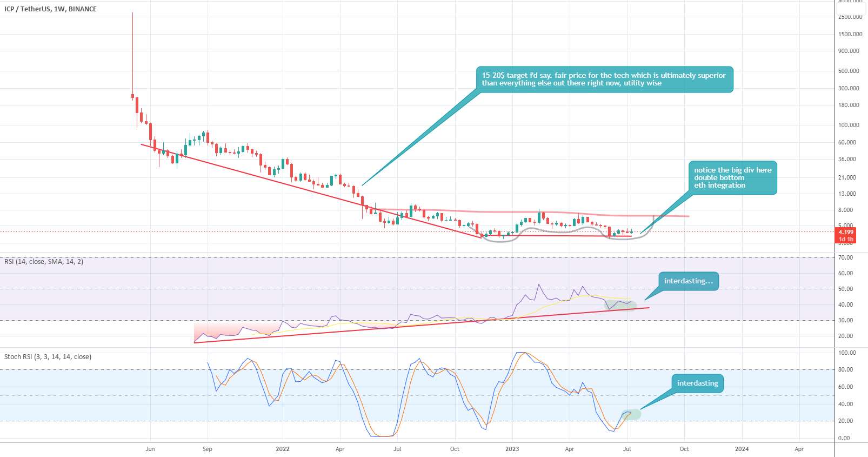Click the Stoch RSI 80.00 scale label
This screenshot has height=457, width=868.
tap(846, 369)
